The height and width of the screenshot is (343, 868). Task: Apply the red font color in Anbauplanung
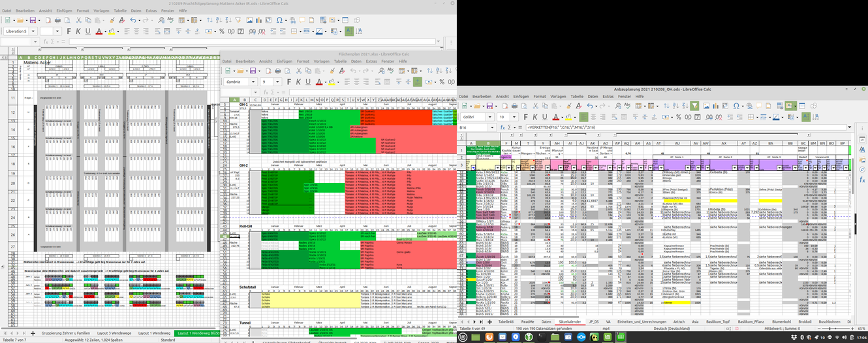tap(556, 117)
